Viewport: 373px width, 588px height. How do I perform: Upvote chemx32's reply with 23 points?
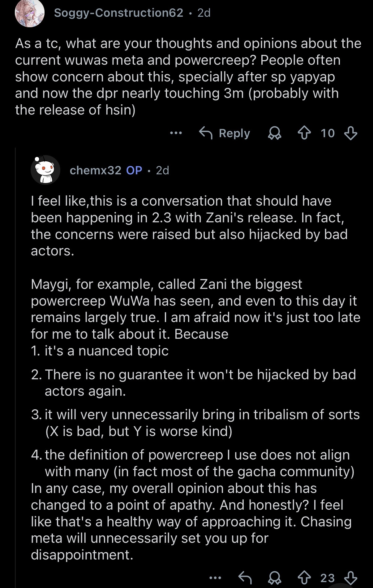point(304,578)
